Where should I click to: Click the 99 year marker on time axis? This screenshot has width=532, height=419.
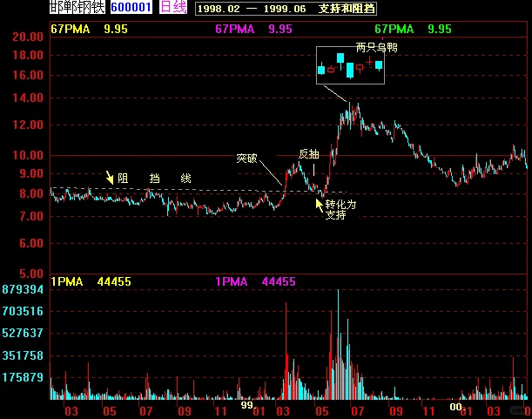click(x=247, y=405)
